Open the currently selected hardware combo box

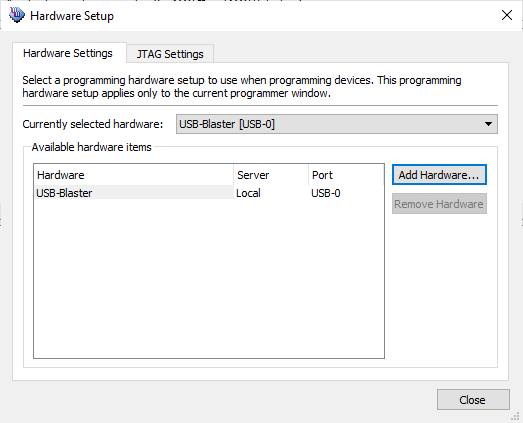337,124
